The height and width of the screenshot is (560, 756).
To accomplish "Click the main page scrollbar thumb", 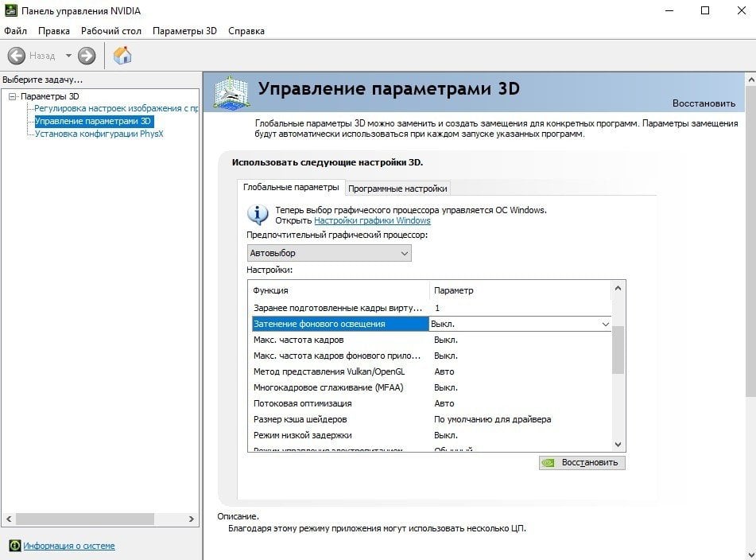I will [x=750, y=242].
